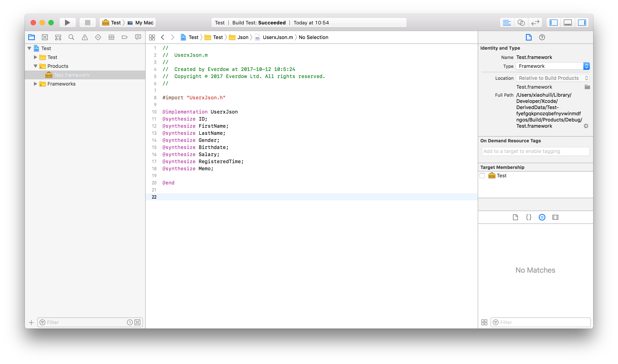
Task: Open the Issue navigator
Action: tap(85, 37)
